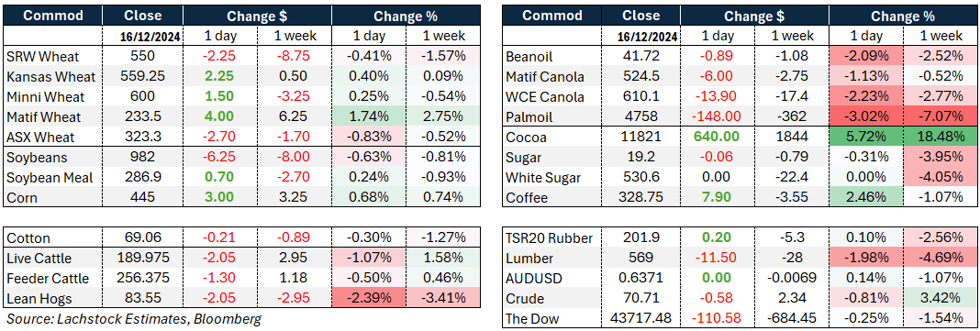Select Cocoa 1 week change 18.48%

pos(941,138)
